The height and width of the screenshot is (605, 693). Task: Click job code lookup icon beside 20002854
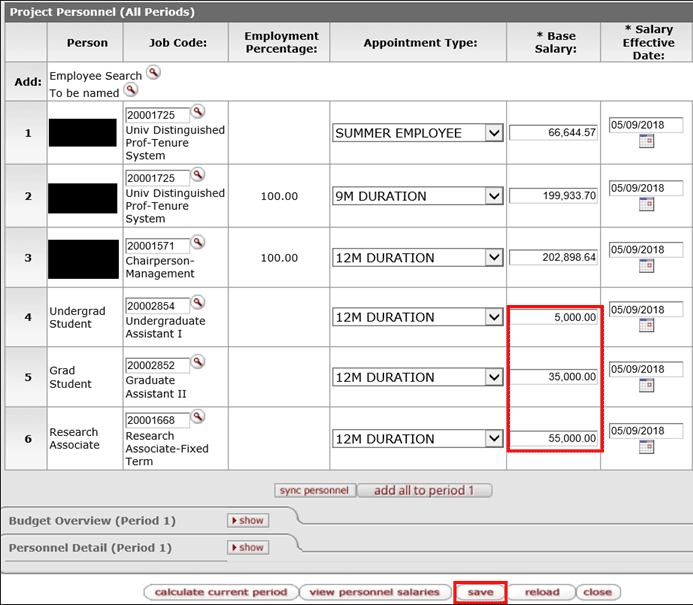pyautogui.click(x=198, y=302)
